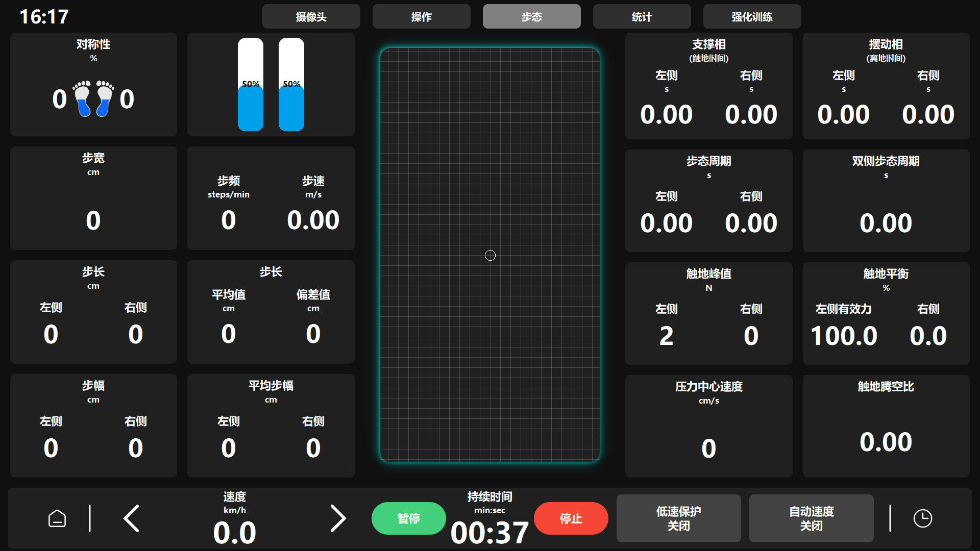Screen dimensions: 980x551
Task: Toggle low speed protection (低速保护)
Action: (x=678, y=518)
